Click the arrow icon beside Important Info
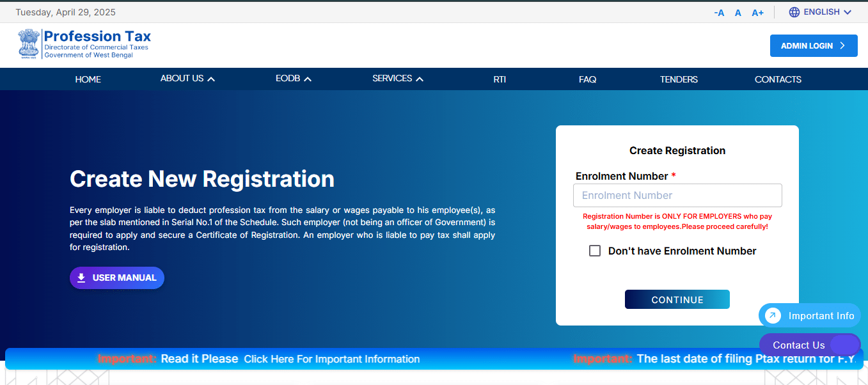 (x=773, y=315)
